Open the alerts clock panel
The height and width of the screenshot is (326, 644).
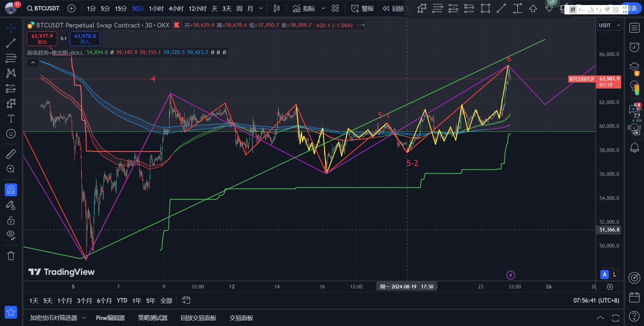(x=634, y=47)
